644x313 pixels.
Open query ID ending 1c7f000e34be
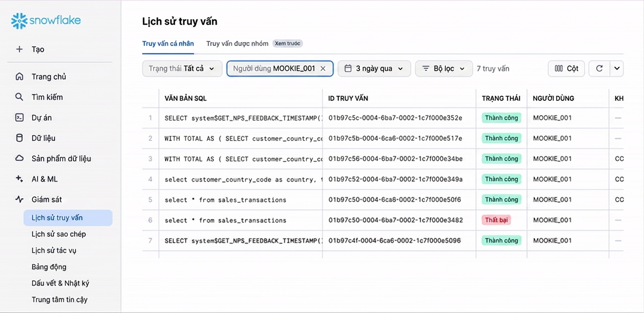pyautogui.click(x=395, y=159)
